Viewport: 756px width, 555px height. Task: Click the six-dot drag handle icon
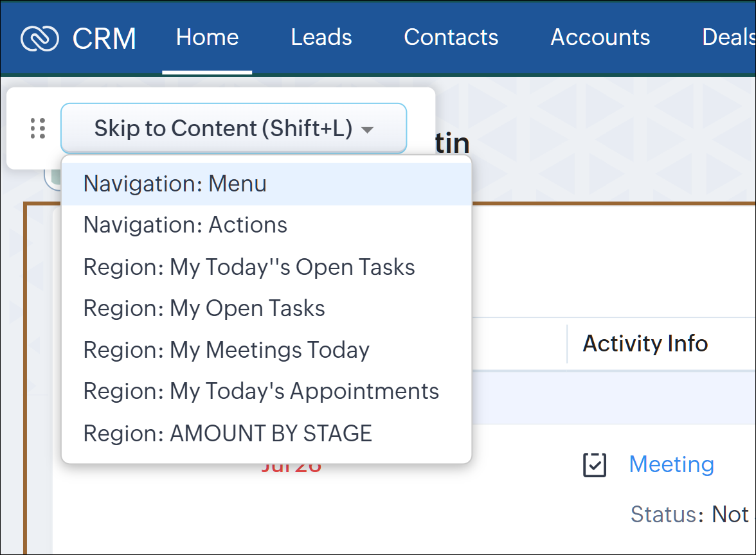(x=38, y=128)
